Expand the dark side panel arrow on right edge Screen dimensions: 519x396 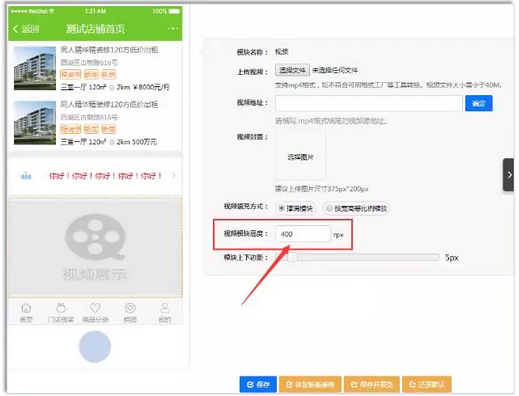(509, 175)
